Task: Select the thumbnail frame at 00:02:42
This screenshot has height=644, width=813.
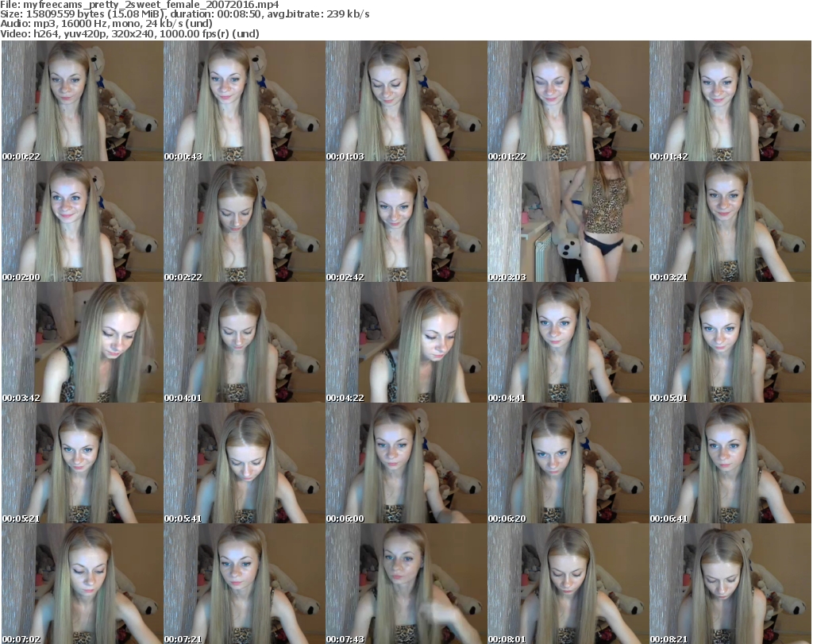Action: (406, 222)
